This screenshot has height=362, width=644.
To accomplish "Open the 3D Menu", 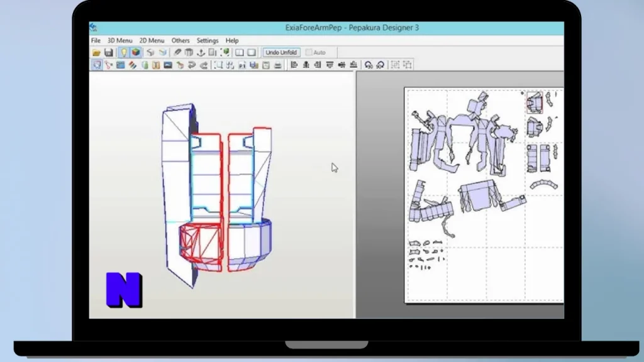I will [120, 41].
